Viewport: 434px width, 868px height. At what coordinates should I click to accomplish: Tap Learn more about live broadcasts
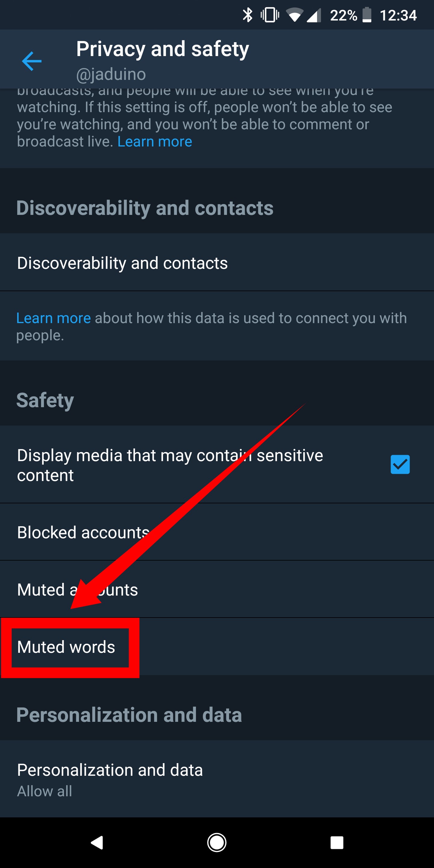154,142
